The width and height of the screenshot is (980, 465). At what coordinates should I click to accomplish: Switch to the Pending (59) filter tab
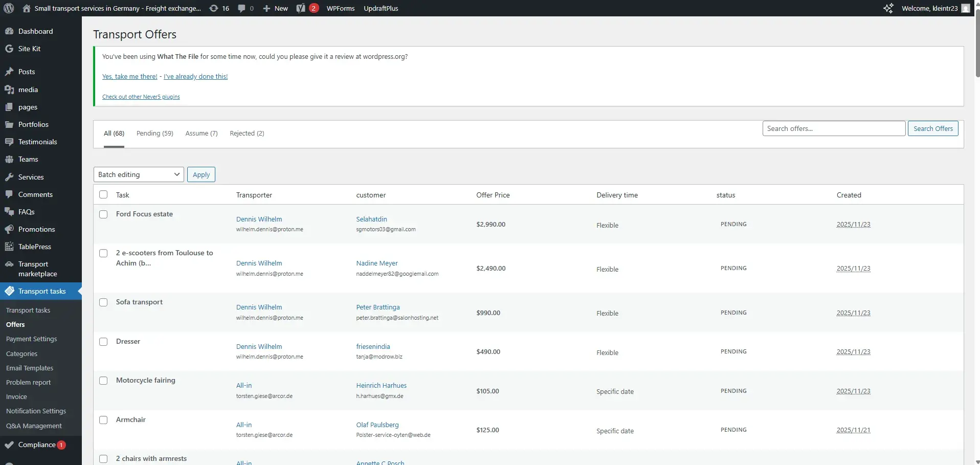click(154, 134)
